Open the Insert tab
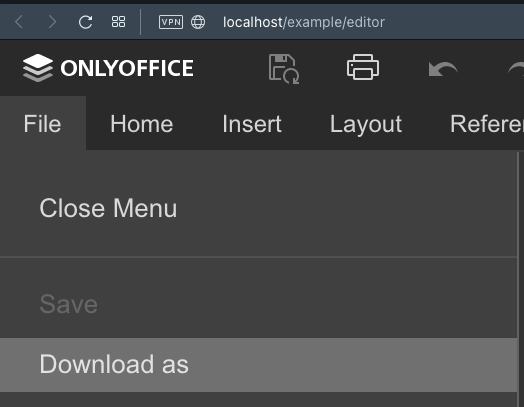The height and width of the screenshot is (407, 524). [x=252, y=124]
